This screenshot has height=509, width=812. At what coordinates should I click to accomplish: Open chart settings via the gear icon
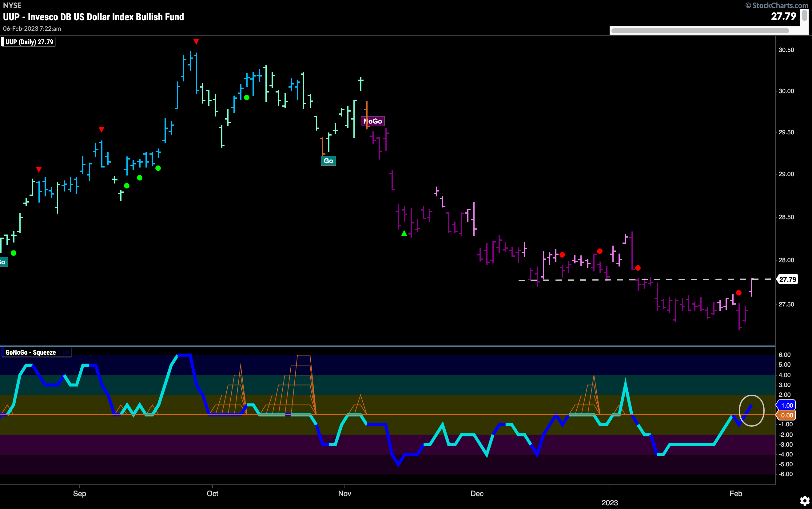tap(804, 501)
